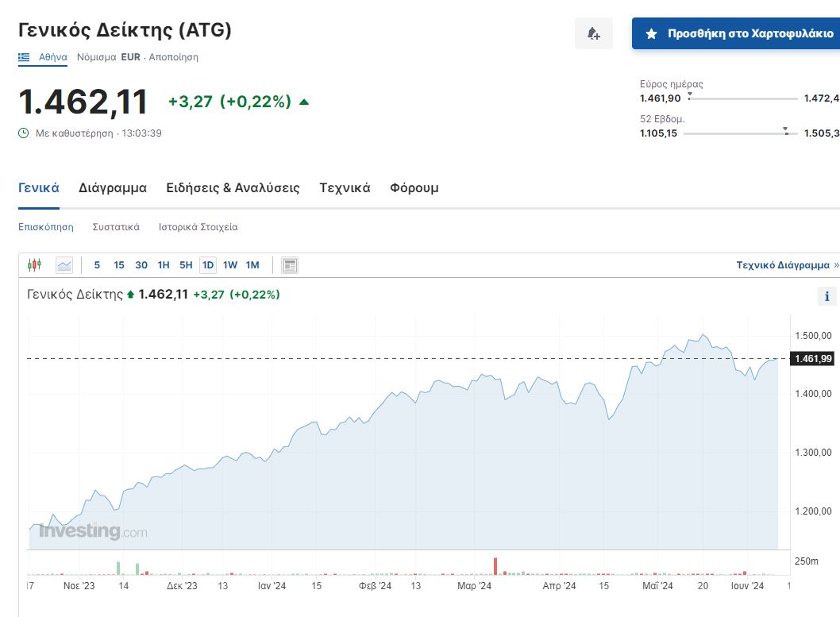Click the Αποποίηση disclaimer link

coord(174,57)
